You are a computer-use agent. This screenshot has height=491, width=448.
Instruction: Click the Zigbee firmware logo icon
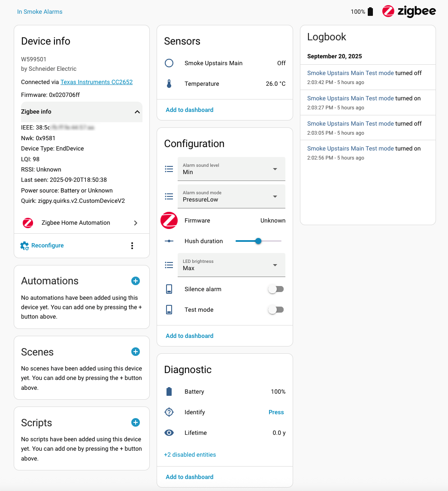pos(169,220)
